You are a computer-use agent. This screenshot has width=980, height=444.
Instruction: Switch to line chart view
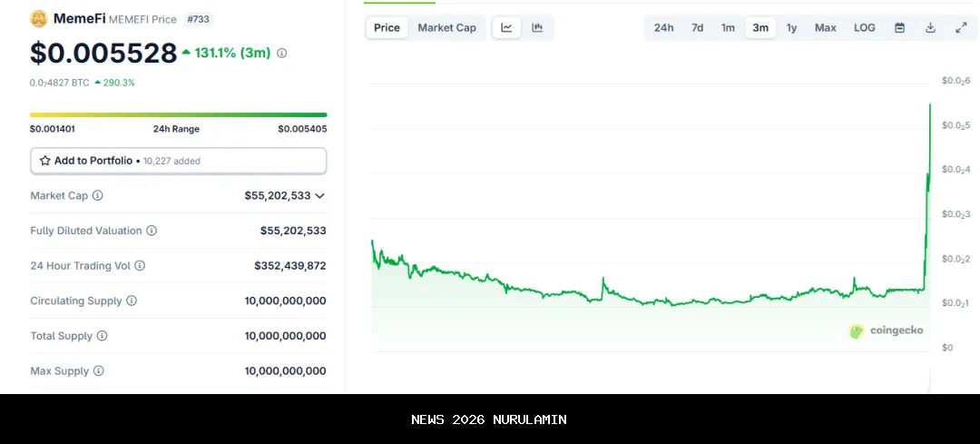click(506, 27)
